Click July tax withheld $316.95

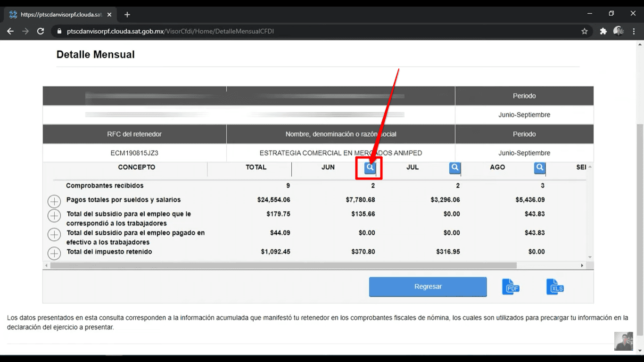tap(448, 252)
